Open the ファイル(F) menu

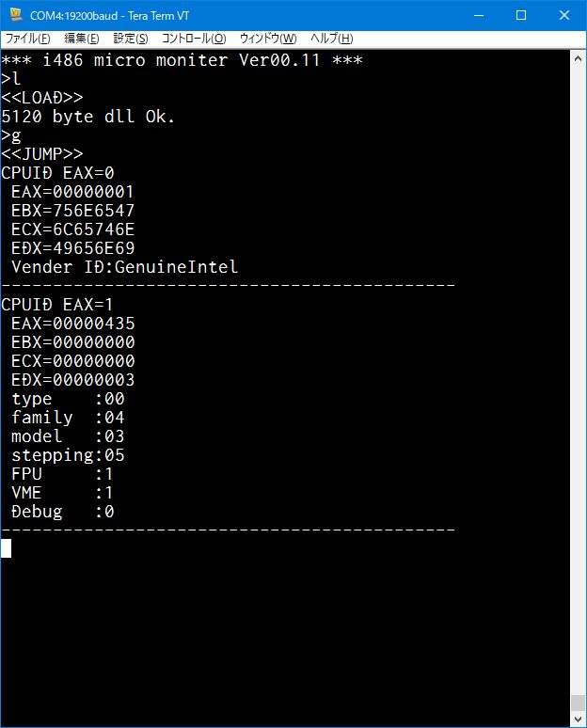pyautogui.click(x=27, y=39)
